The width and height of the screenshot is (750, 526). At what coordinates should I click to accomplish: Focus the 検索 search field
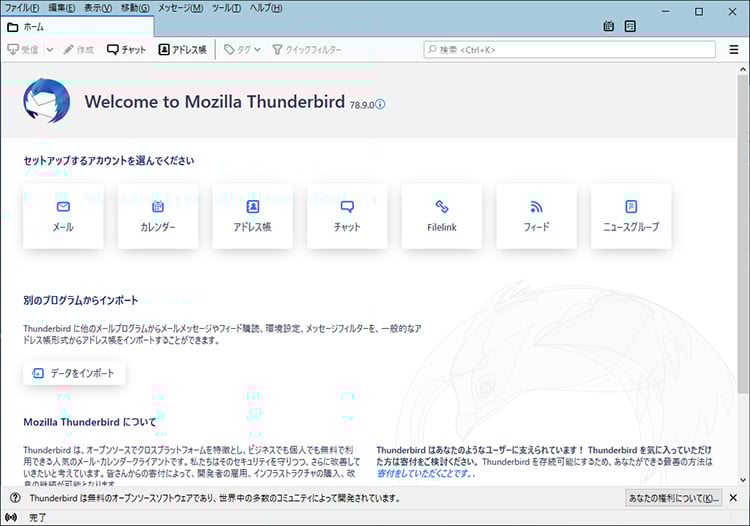point(569,50)
